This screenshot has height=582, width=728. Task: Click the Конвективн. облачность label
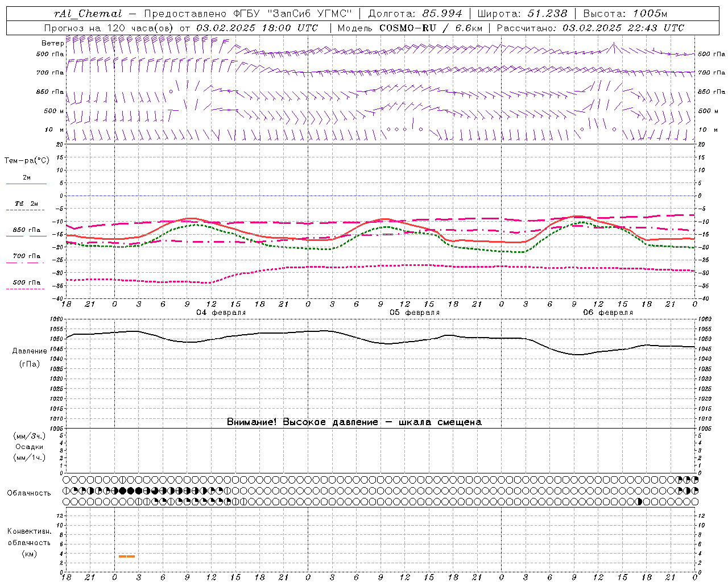[x=29, y=537]
